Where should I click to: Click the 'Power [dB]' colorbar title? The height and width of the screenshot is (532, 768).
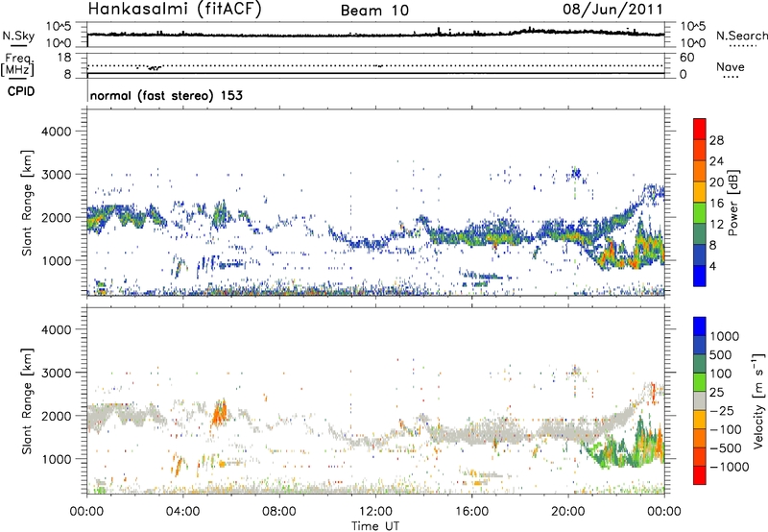733,203
